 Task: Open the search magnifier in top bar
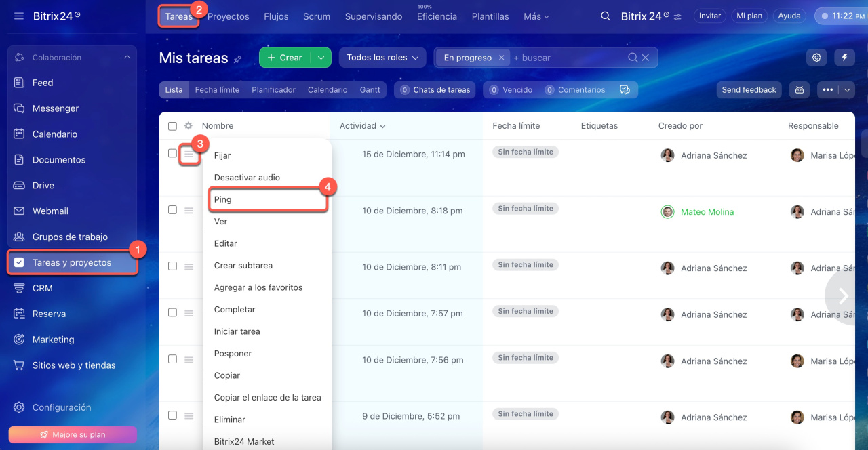pos(606,16)
